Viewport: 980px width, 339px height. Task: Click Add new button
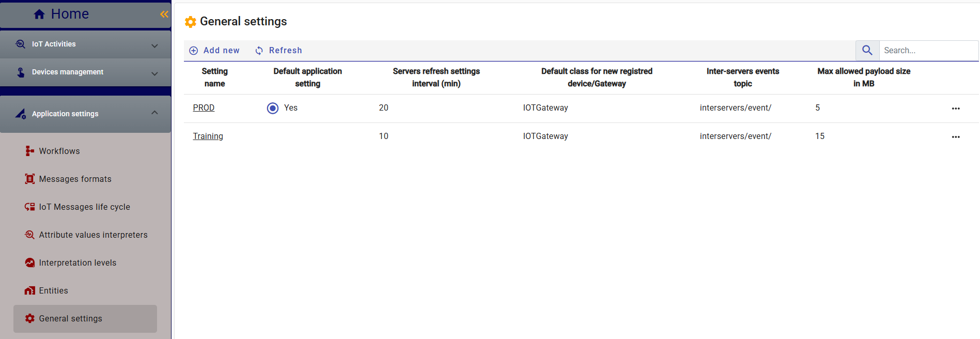(214, 50)
